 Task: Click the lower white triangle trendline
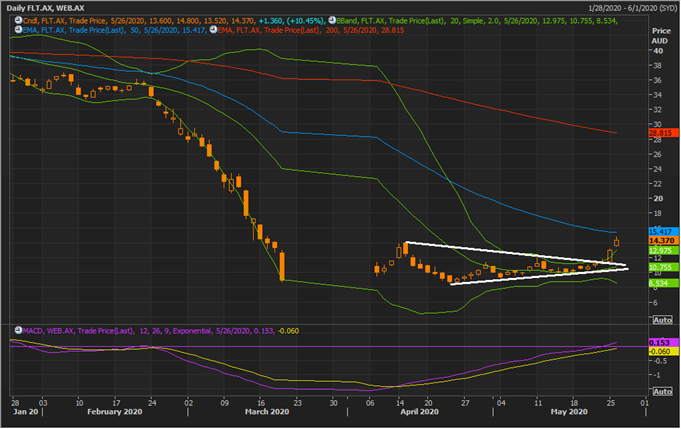[x=539, y=277]
